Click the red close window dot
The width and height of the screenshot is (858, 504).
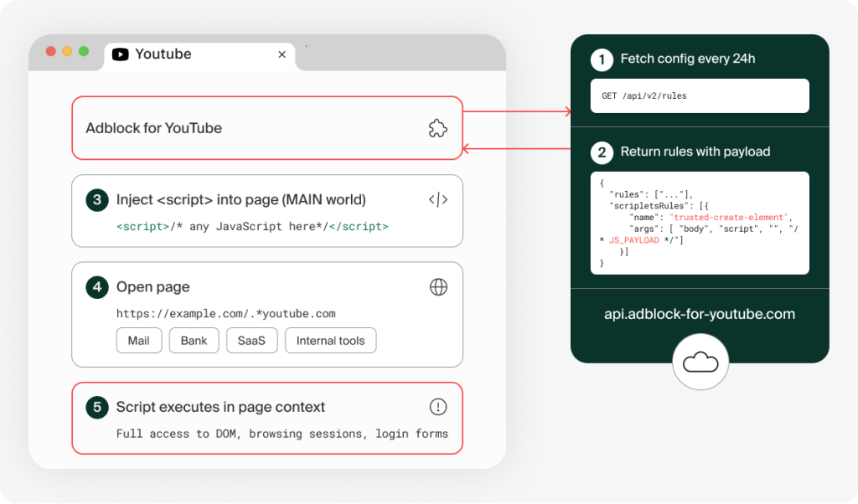click(x=51, y=51)
